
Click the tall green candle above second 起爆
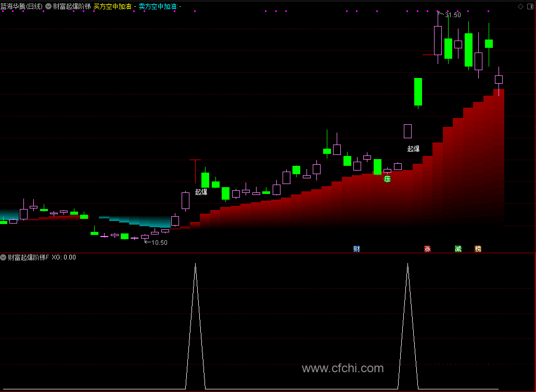[418, 92]
